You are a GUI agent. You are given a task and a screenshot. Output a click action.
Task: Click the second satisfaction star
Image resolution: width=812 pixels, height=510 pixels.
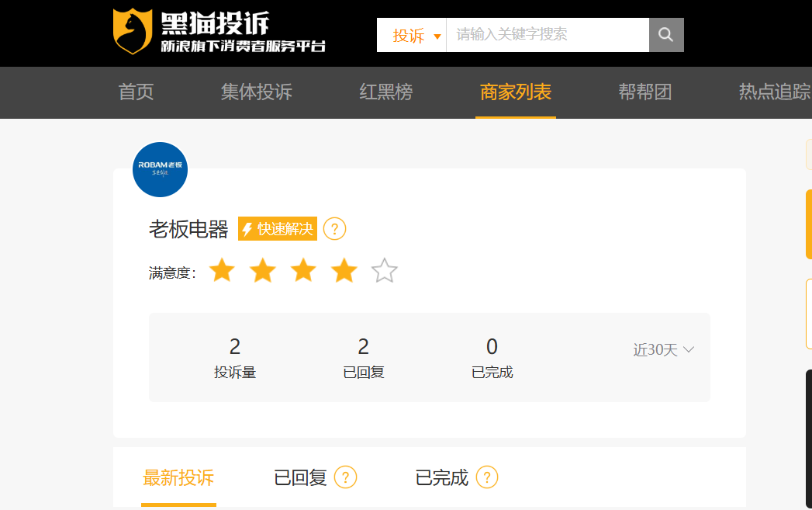coord(263,270)
